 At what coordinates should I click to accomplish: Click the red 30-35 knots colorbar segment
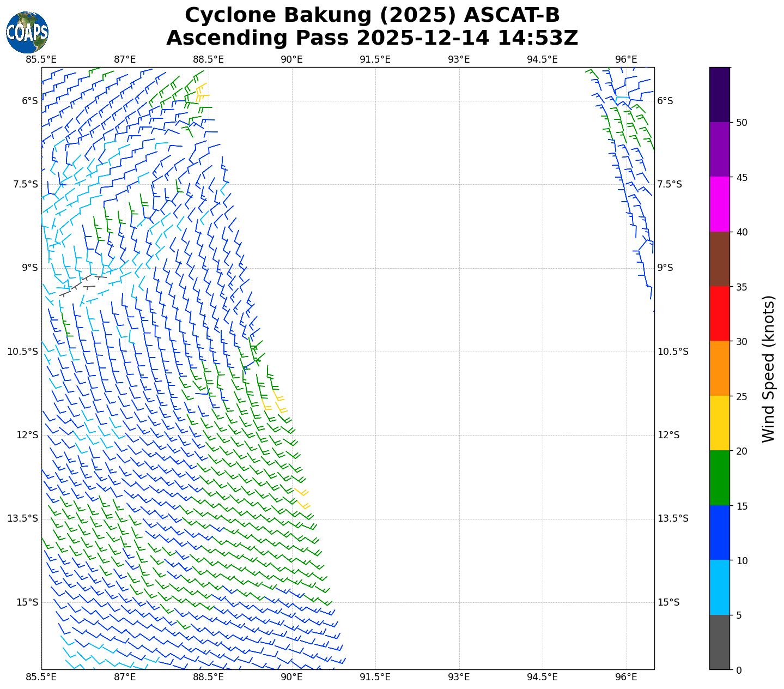coord(719,313)
